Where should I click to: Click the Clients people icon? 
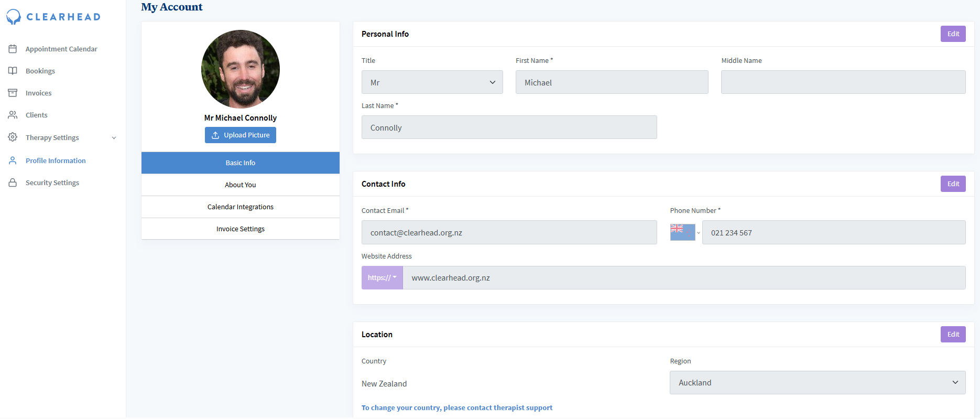13,115
